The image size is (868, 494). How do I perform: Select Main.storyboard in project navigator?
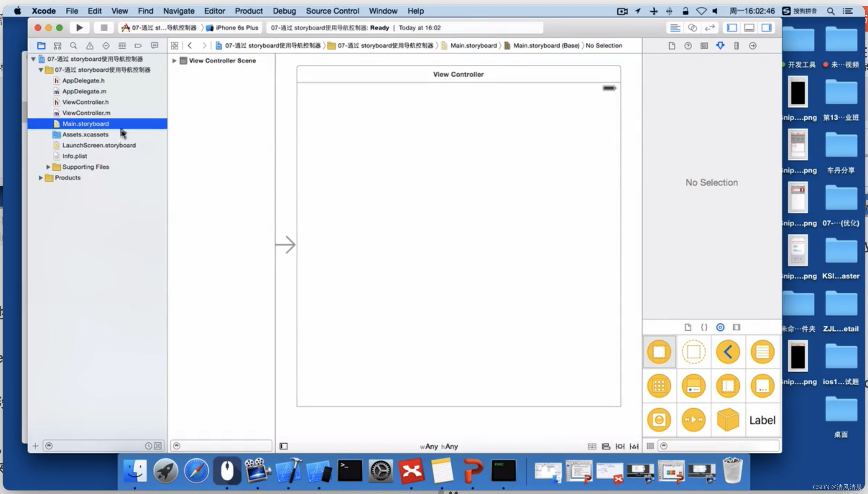point(85,124)
